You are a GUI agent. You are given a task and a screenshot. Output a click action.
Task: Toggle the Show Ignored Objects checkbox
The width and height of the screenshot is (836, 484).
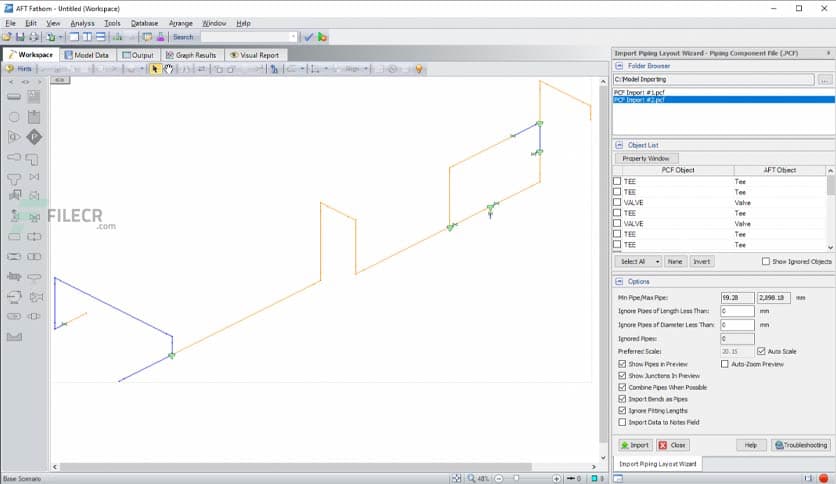(766, 261)
